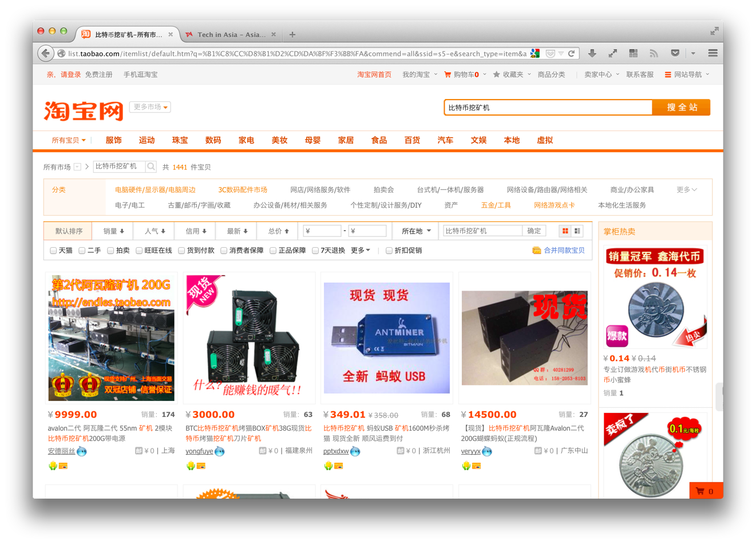Open the 卖家中心 dropdown
The width and height of the screenshot is (756, 544).
tap(601, 74)
